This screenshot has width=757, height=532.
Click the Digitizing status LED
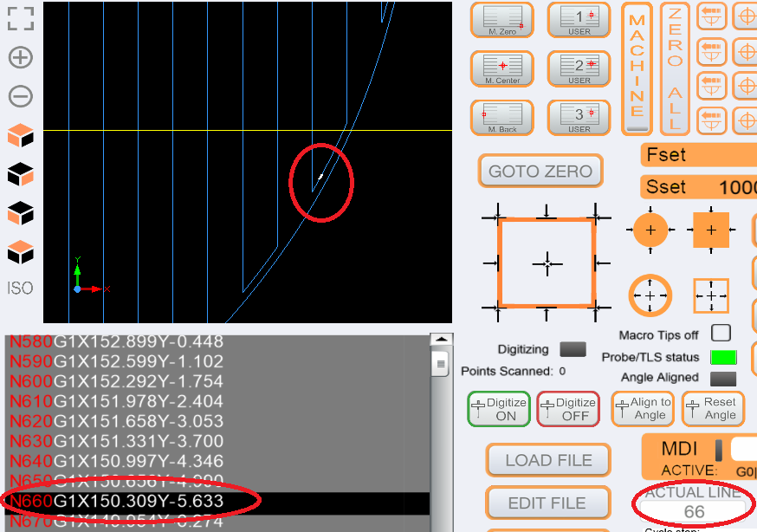573,349
